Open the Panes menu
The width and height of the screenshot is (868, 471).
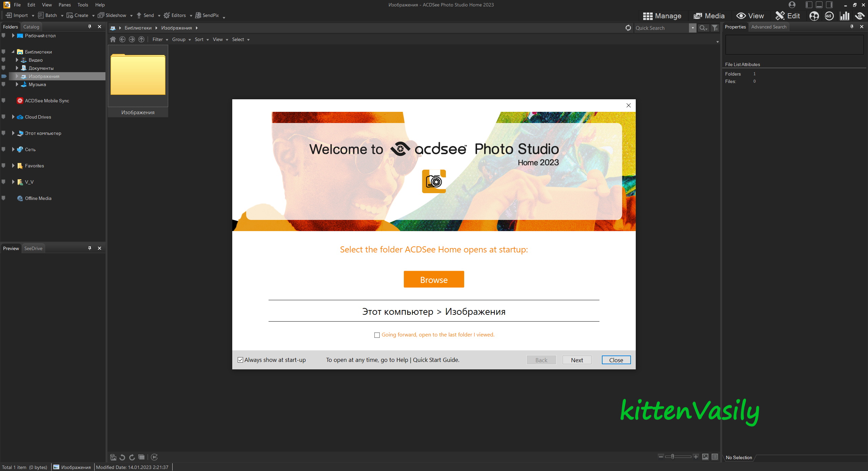tap(64, 5)
